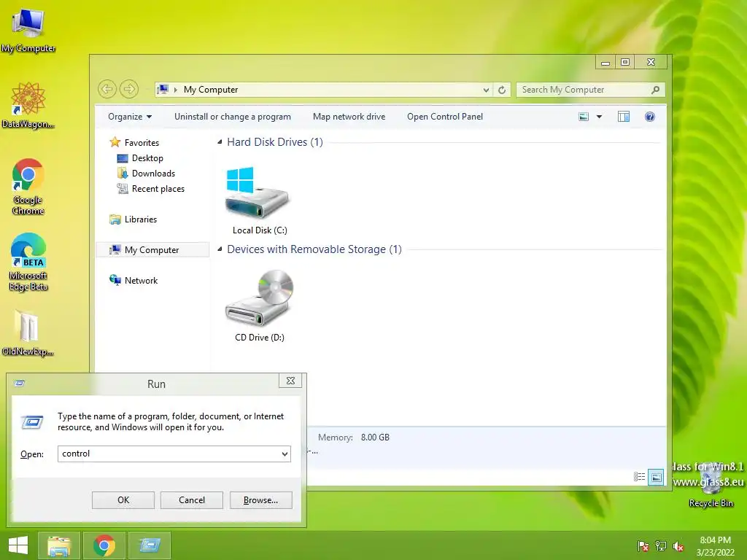Viewport: 747px width, 560px height.
Task: Open the Explorer help icon
Action: coord(650,117)
